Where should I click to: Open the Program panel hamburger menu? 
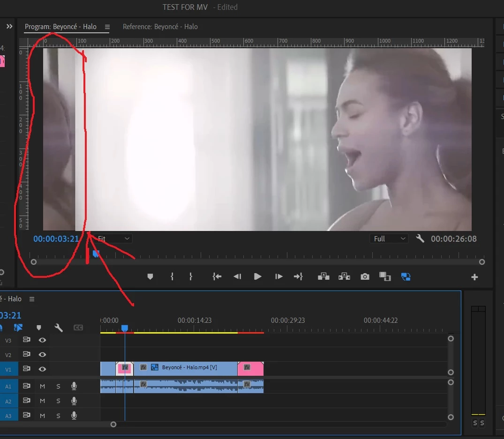click(x=107, y=27)
